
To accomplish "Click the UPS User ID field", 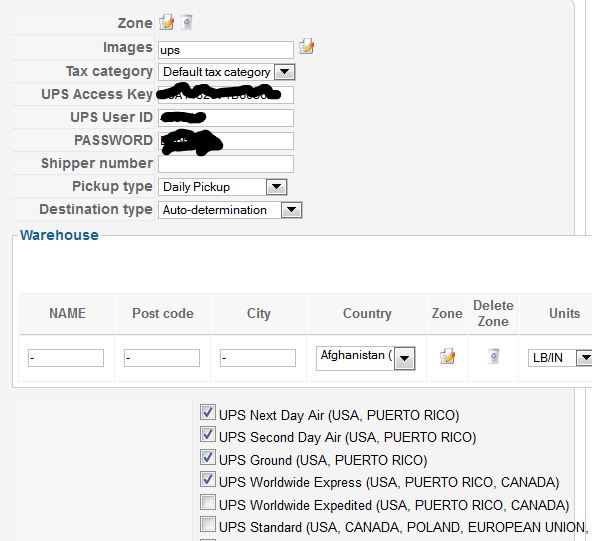I will tap(225, 118).
